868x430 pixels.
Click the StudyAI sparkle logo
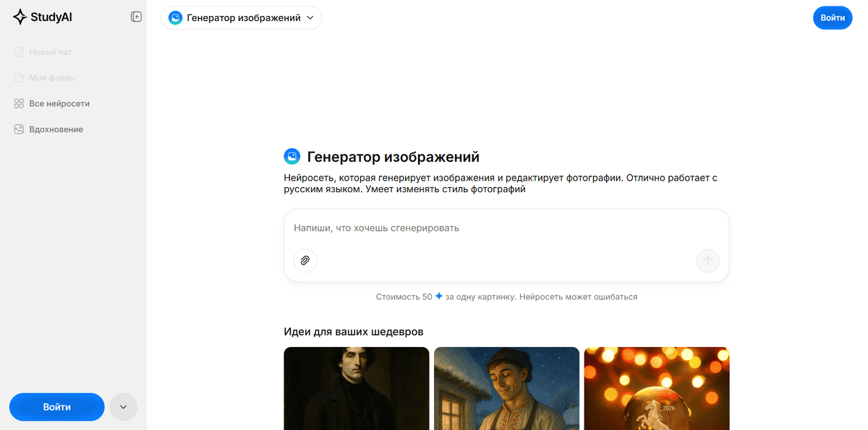[x=19, y=16]
